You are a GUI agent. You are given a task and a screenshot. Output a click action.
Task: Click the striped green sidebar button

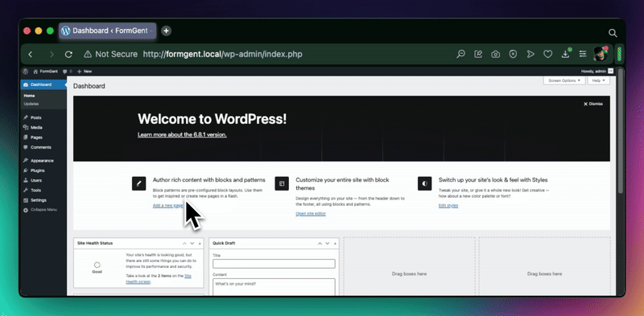(619, 54)
